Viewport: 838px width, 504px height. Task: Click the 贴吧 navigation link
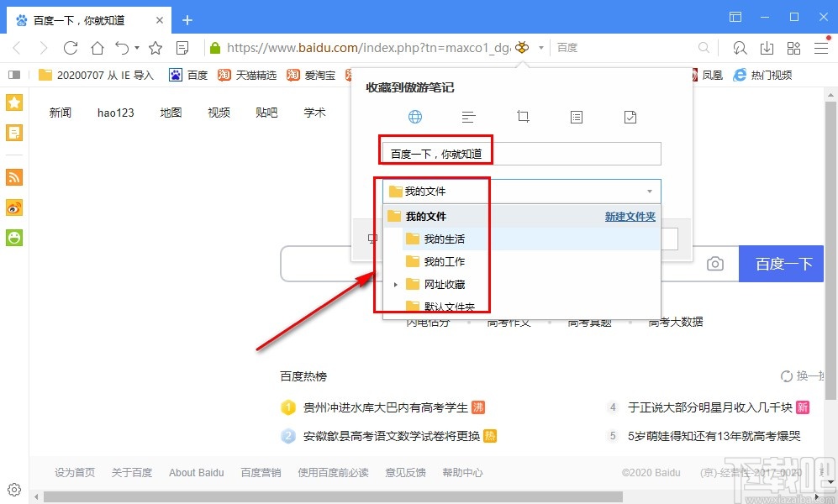266,113
